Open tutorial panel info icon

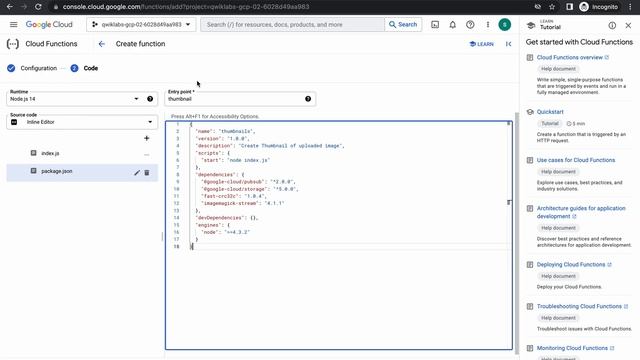click(x=612, y=25)
